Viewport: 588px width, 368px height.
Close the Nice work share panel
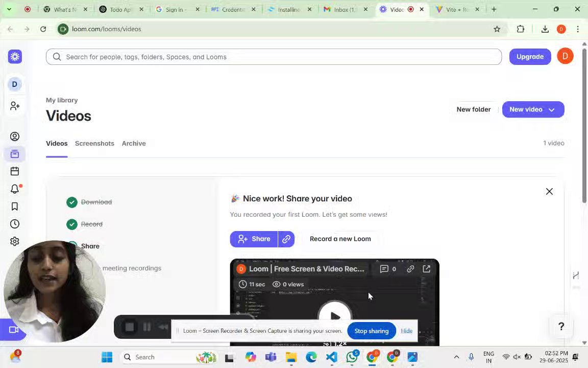coord(549,192)
